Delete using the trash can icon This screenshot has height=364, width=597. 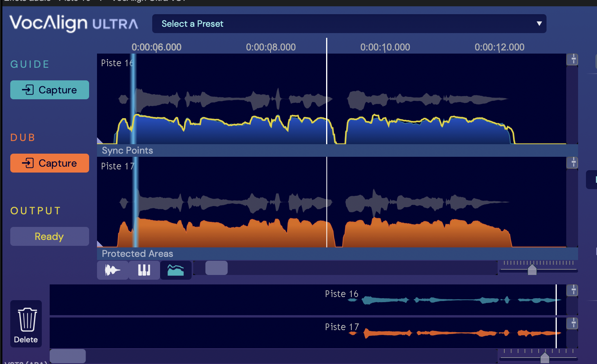[x=26, y=325]
